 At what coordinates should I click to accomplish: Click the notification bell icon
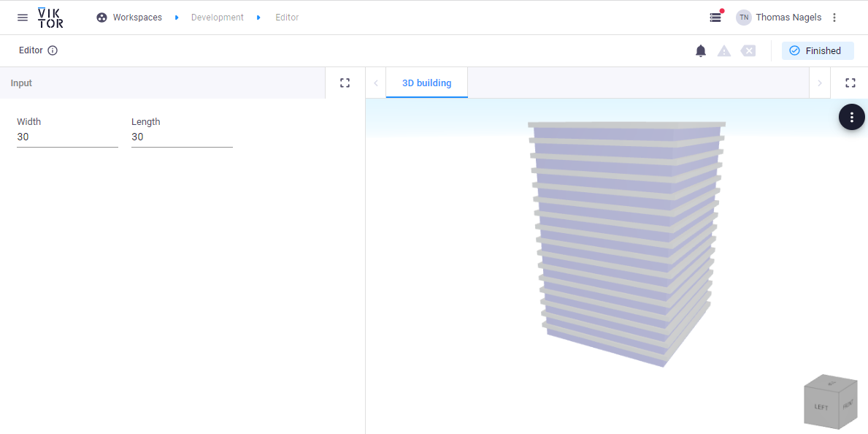point(701,50)
